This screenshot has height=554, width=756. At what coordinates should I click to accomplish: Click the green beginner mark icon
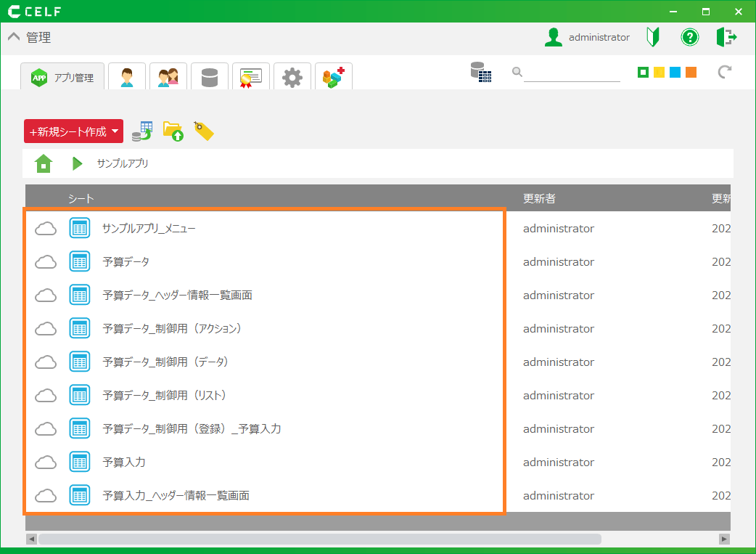click(653, 37)
